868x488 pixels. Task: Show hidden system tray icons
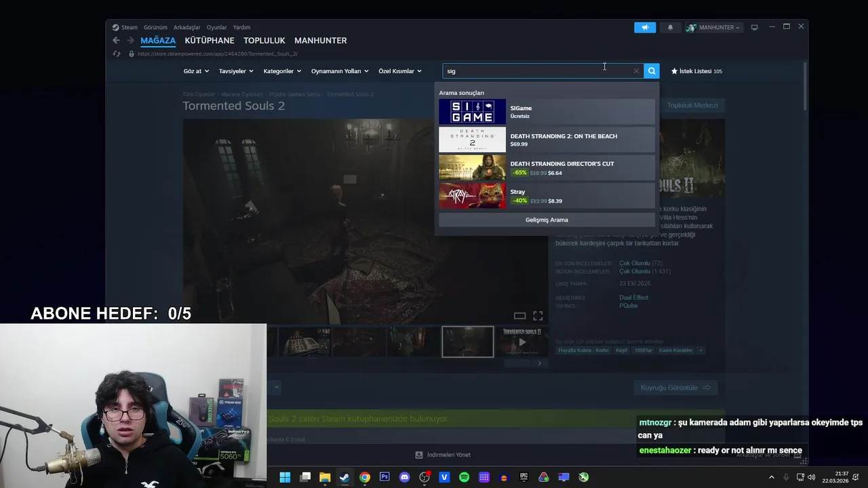(x=771, y=477)
